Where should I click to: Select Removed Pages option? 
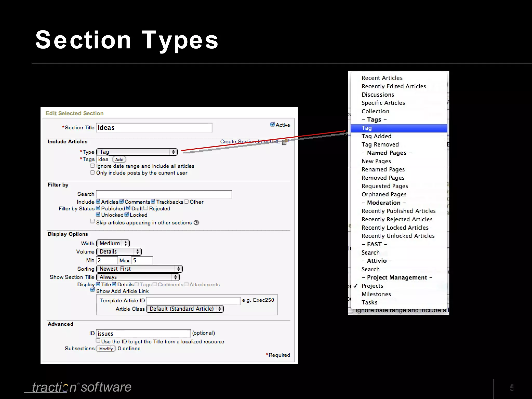[x=399, y=178]
